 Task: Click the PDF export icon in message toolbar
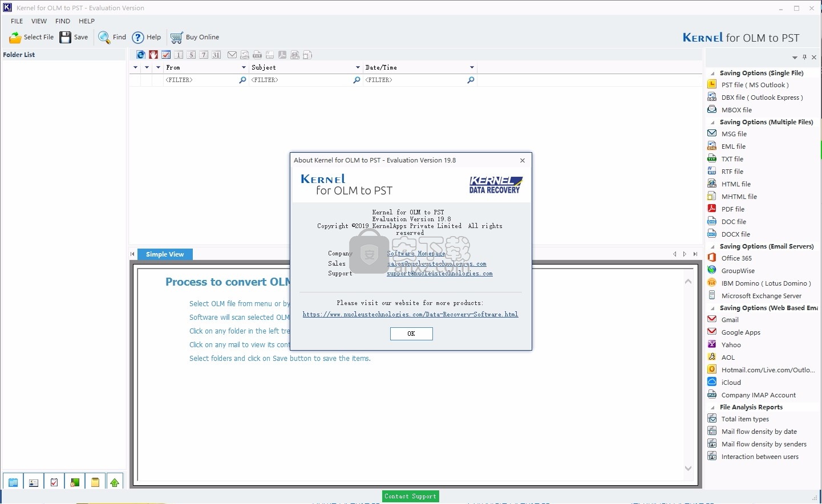pyautogui.click(x=282, y=55)
